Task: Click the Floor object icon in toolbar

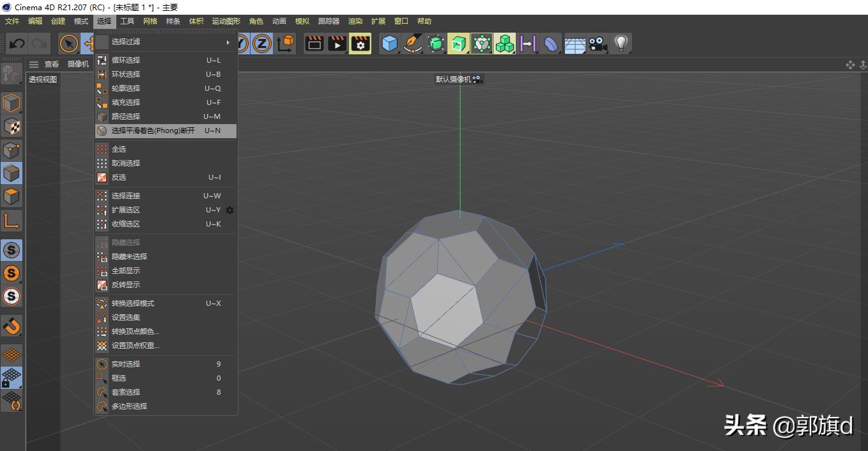Action: tap(574, 44)
